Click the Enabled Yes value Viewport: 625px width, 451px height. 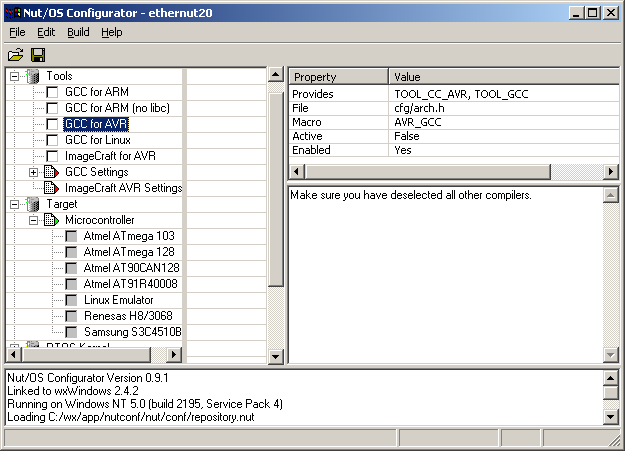point(403,150)
